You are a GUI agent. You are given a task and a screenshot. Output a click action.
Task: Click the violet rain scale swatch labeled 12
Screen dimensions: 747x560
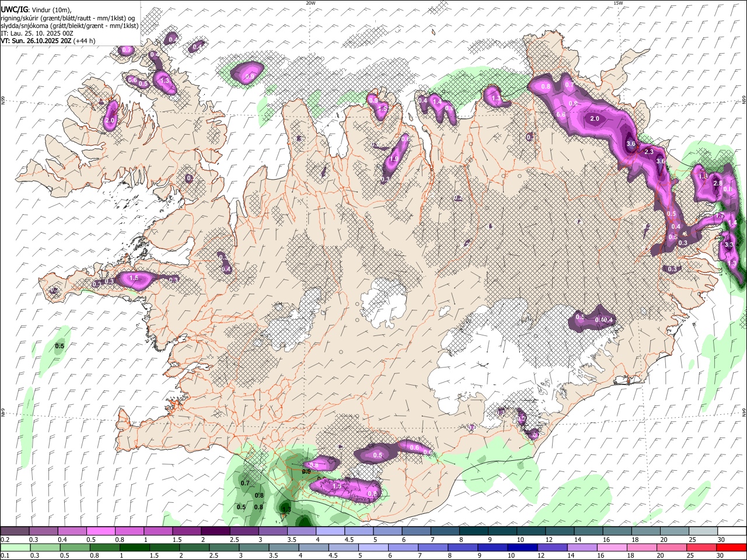pyautogui.click(x=551, y=547)
